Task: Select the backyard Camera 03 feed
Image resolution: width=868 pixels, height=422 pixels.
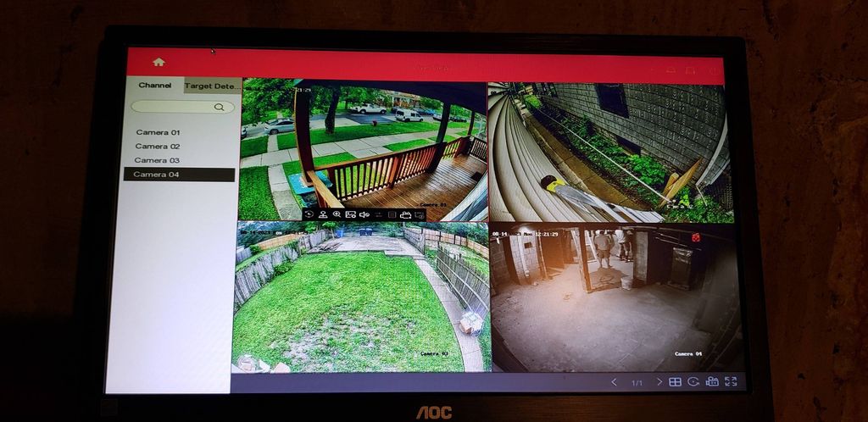Action: [361, 297]
